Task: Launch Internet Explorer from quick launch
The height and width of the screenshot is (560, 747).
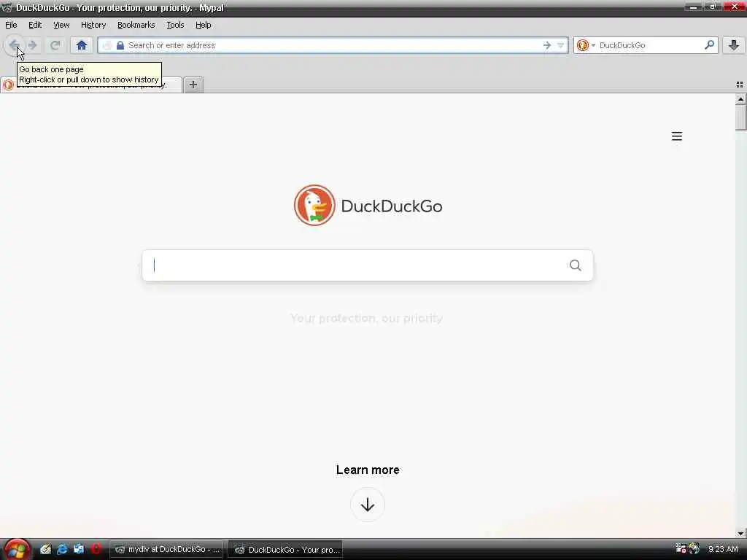Action: coord(62,549)
